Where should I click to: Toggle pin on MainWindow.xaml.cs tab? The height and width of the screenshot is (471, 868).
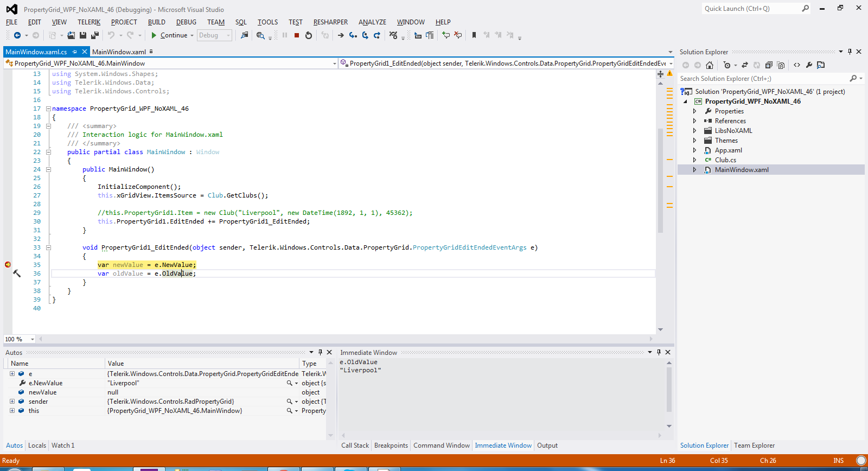click(74, 52)
